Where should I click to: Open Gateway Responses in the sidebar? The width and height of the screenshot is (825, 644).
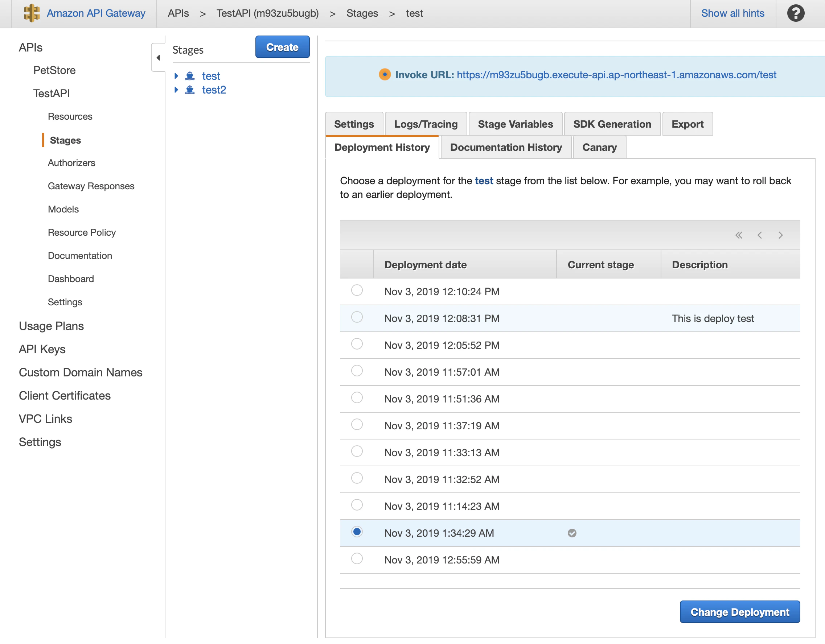coord(91,186)
